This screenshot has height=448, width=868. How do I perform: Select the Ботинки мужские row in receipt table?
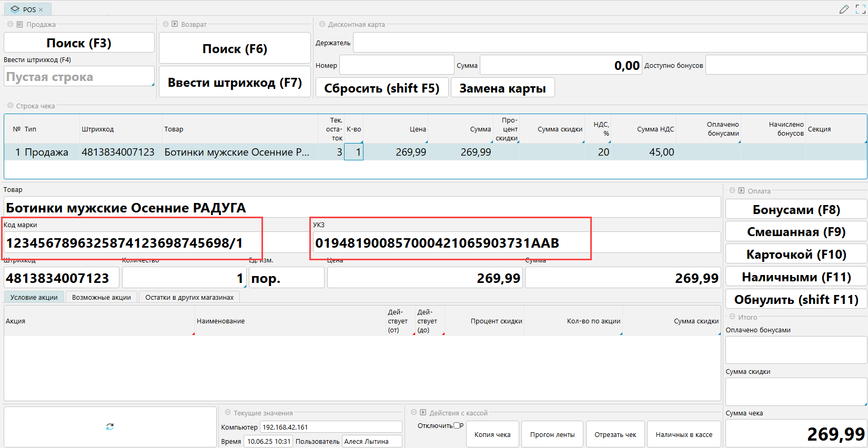(x=236, y=152)
